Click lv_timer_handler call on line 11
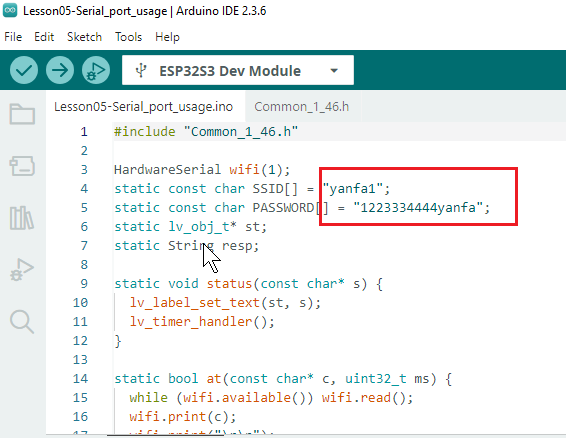Image resolution: width=566 pixels, height=438 pixels. [191, 322]
